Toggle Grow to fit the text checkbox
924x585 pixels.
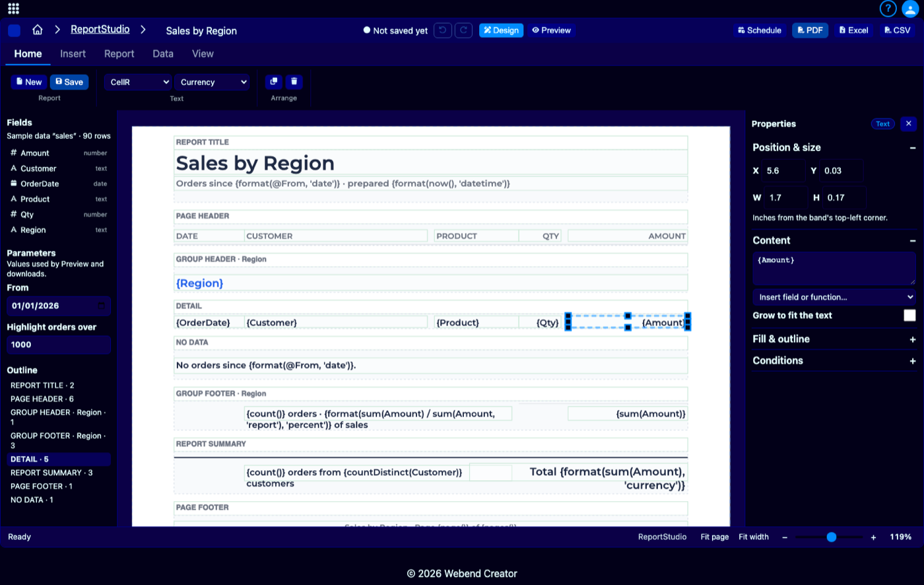(909, 316)
